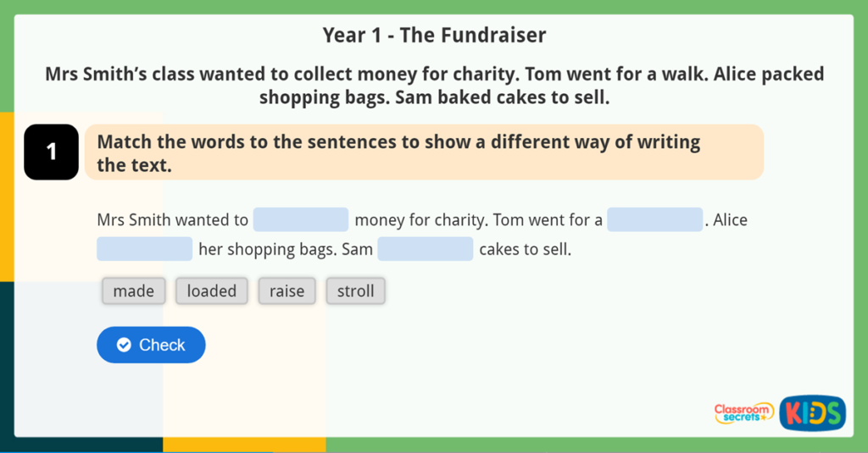The image size is (868, 453).
Task: Click the blank after "Mrs Smith wanted to"
Action: [301, 220]
